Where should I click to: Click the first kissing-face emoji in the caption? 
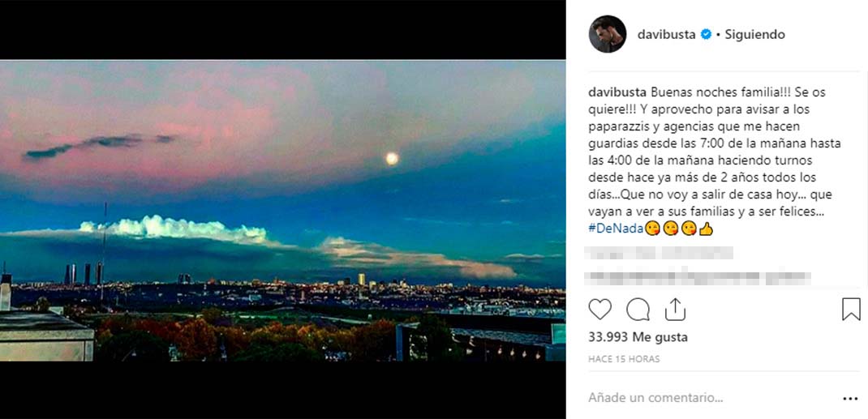click(x=652, y=229)
